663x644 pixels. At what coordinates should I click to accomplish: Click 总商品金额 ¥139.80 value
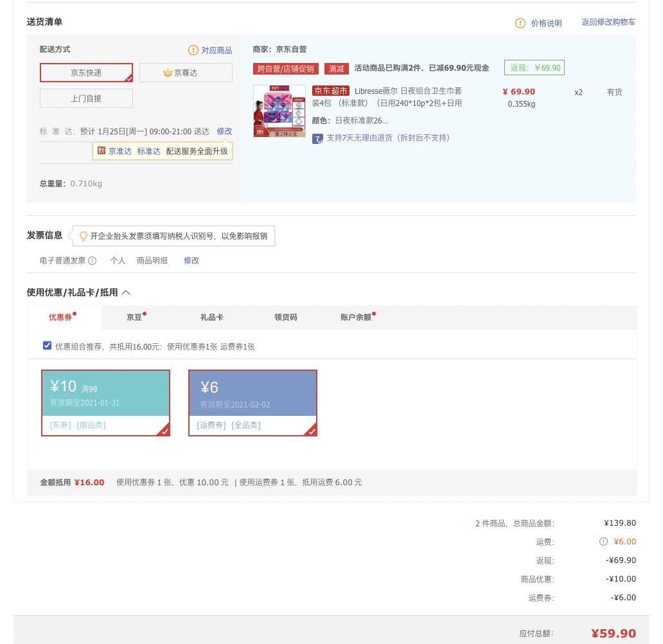[x=620, y=523]
